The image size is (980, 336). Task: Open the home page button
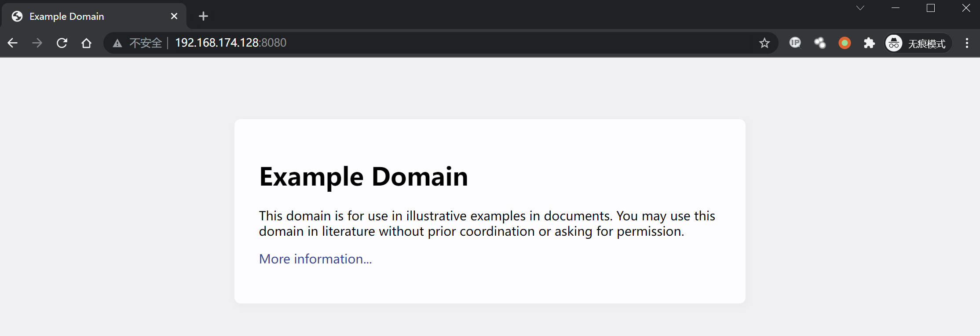pyautogui.click(x=86, y=43)
